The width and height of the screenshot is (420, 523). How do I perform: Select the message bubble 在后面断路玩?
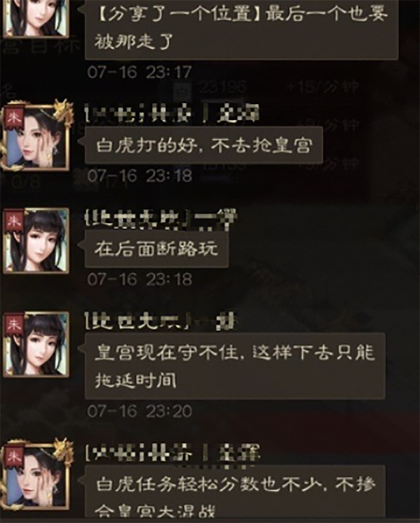(x=157, y=249)
